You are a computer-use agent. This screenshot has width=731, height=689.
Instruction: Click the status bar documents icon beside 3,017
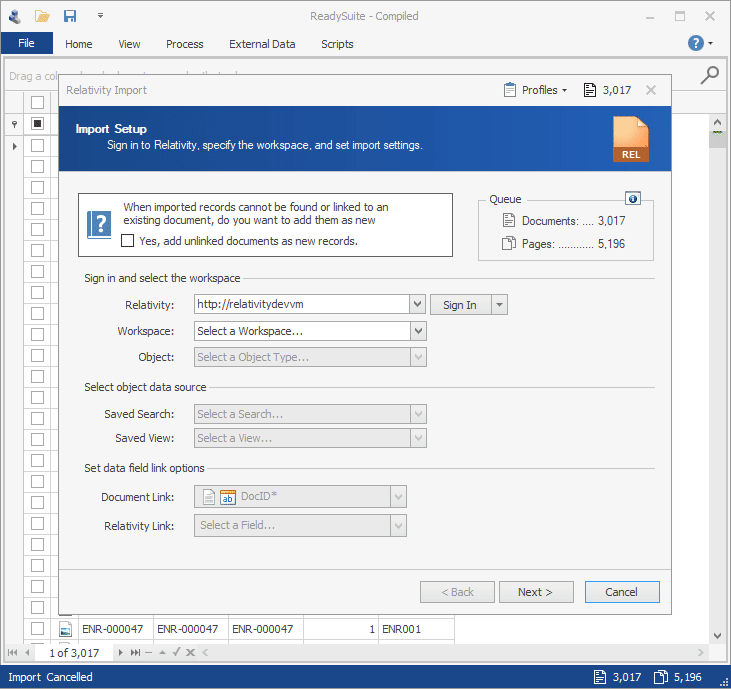coord(600,677)
